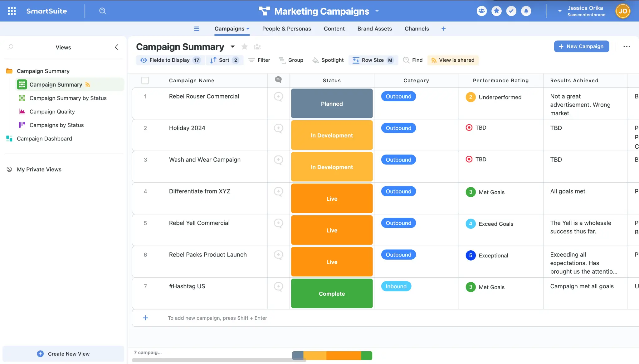Open notifications bell icon

tap(526, 11)
